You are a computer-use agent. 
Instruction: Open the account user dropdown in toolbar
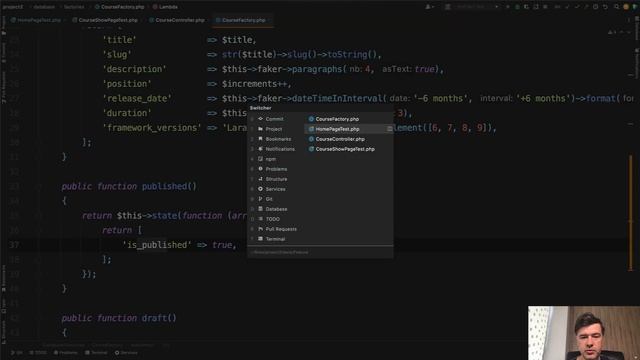429,7
